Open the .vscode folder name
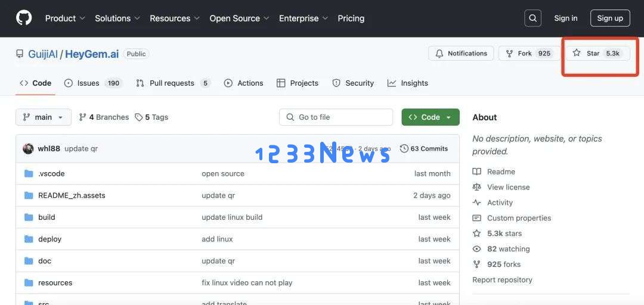The height and width of the screenshot is (305, 644). coord(51,173)
